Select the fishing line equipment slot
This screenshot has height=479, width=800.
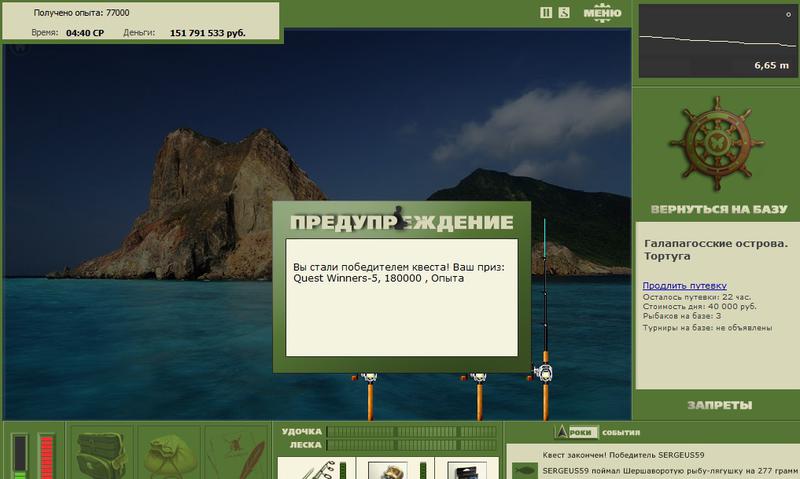(x=467, y=468)
